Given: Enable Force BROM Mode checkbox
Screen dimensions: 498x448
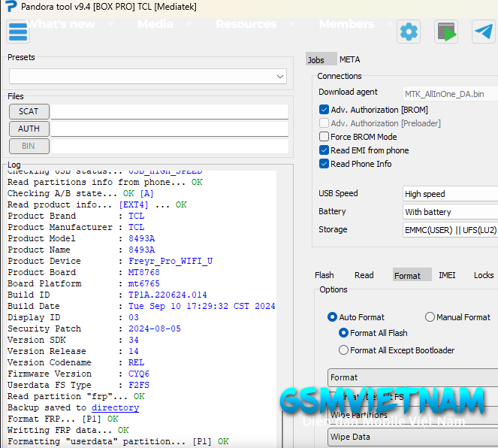Looking at the screenshot, I should tap(324, 137).
